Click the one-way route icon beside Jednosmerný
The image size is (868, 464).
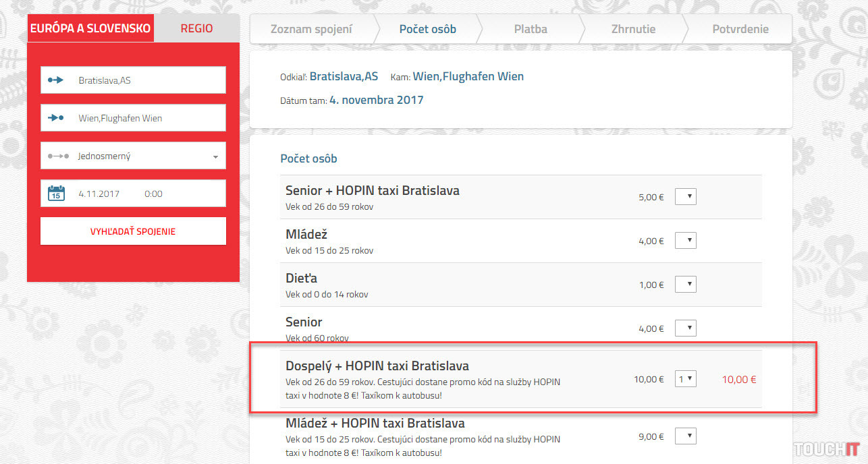pyautogui.click(x=58, y=156)
